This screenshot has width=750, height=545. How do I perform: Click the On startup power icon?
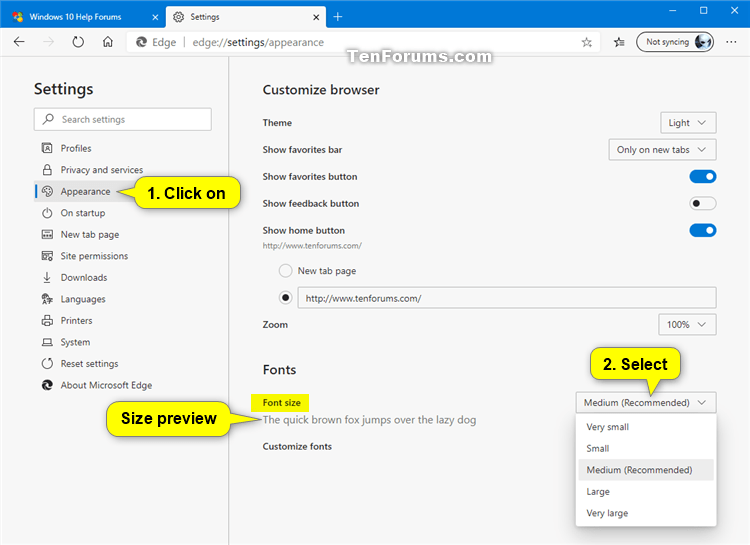click(x=47, y=213)
